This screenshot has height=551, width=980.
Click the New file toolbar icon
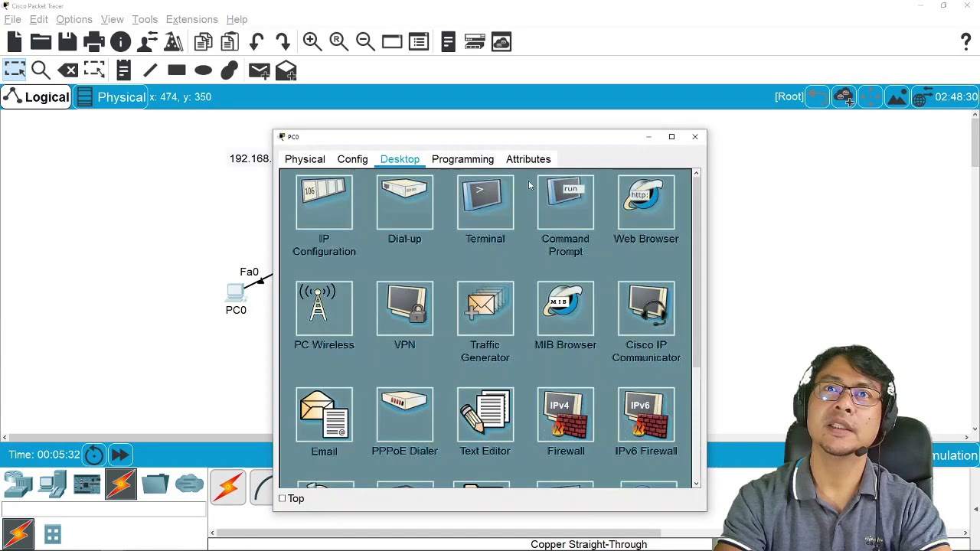[15, 42]
